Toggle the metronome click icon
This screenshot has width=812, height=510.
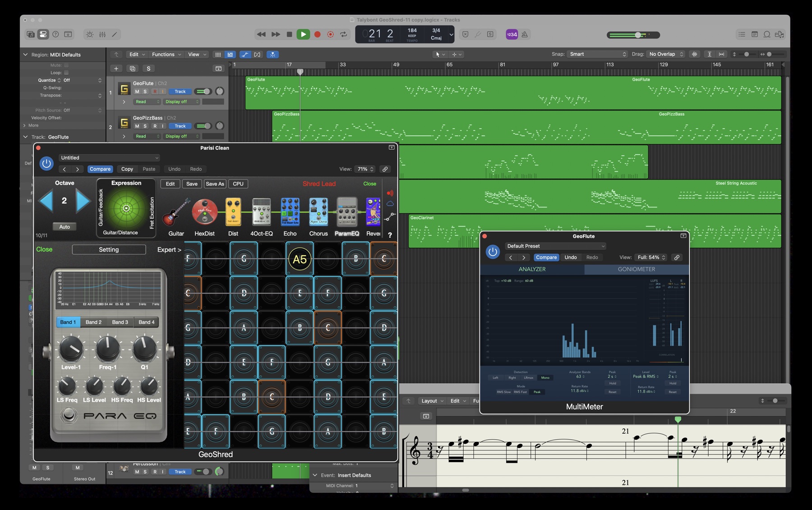pos(525,34)
